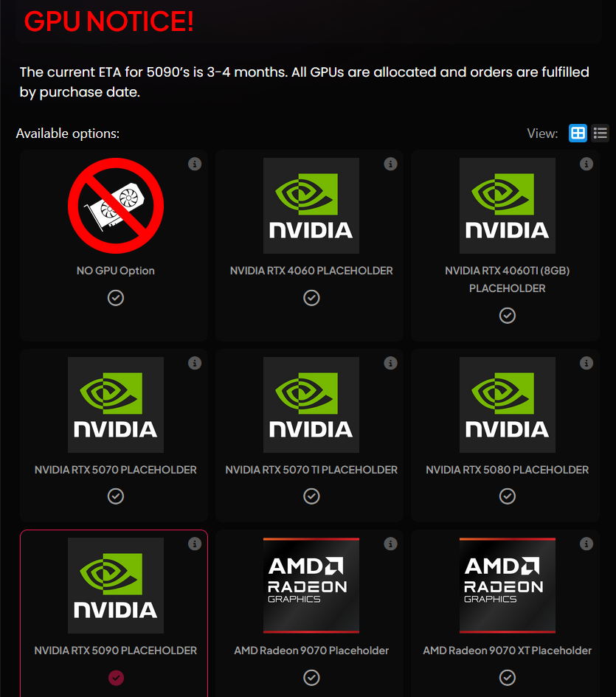
Task: Click the crossed-out GPU image
Action: (x=116, y=206)
